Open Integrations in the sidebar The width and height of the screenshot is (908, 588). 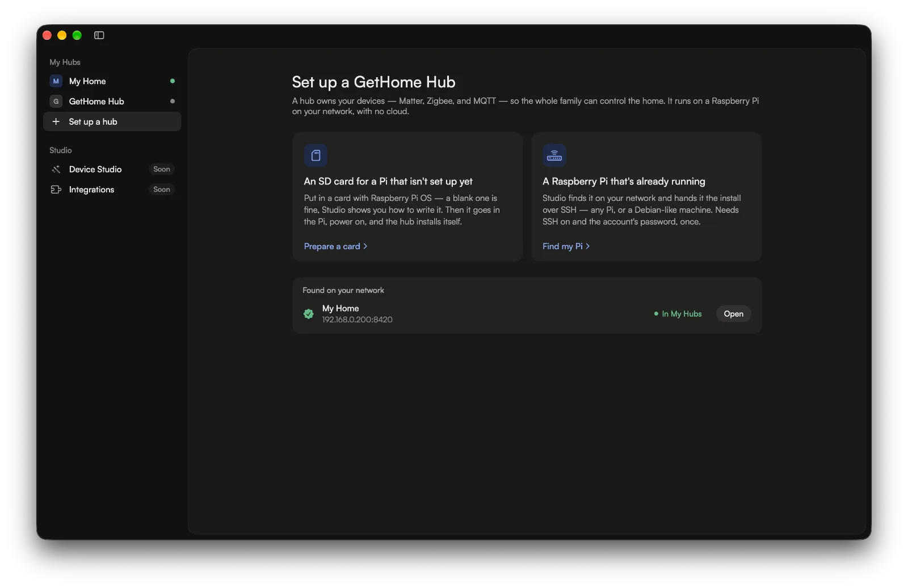point(112,190)
